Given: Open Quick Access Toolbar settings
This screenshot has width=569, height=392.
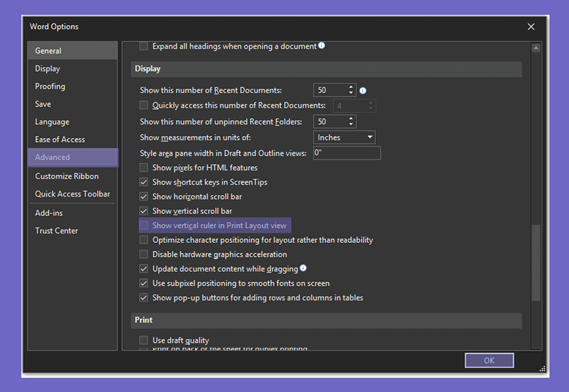Looking at the screenshot, I should [x=72, y=194].
